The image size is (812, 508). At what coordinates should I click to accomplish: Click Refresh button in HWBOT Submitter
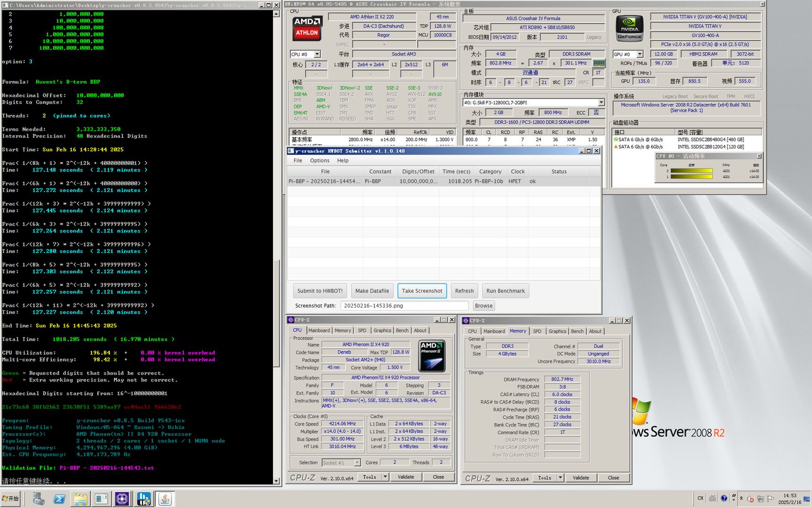[464, 291]
